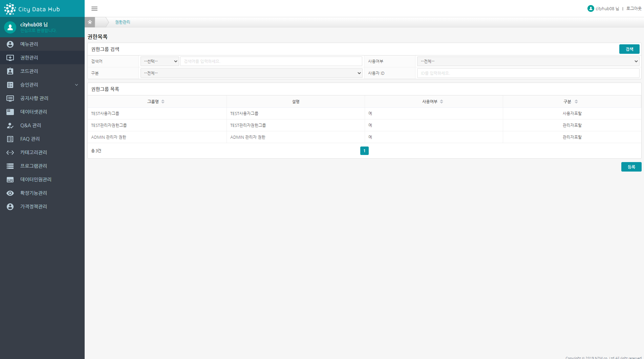
Task: Sort table by 그룹명 column
Action: coord(163,102)
